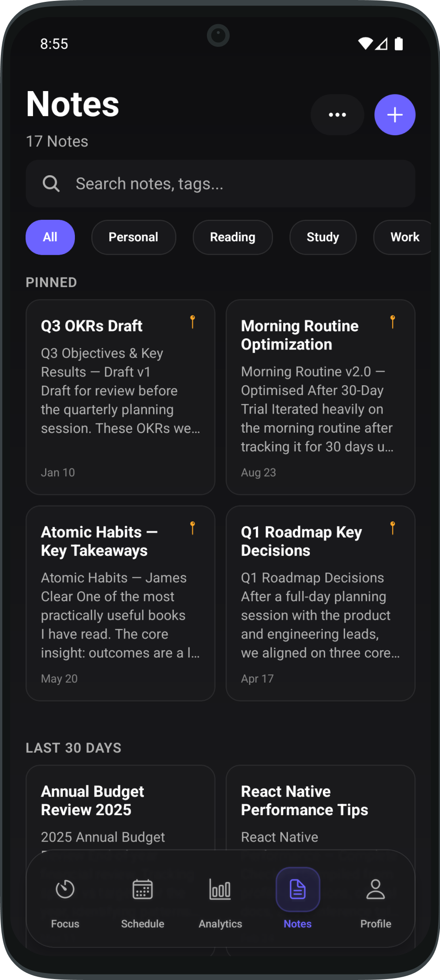This screenshot has height=980, width=440.
Task: Tap the pin icon on Q3 OKRs Draft
Action: pos(192,322)
